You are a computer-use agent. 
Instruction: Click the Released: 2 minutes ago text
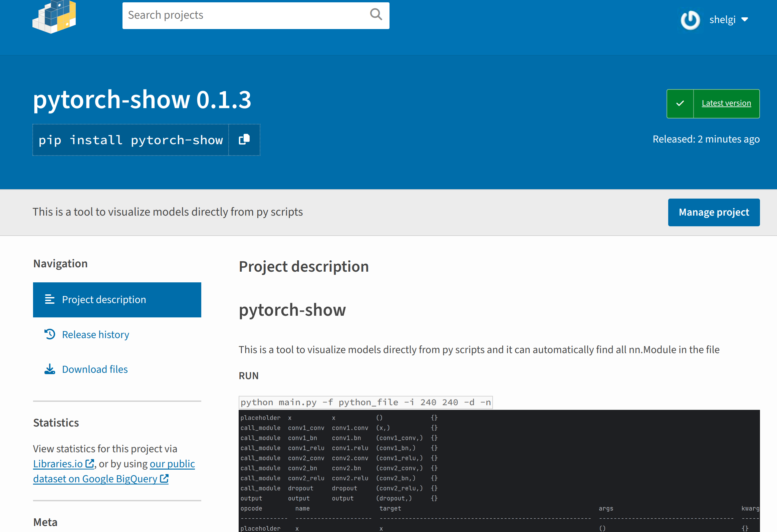(x=706, y=139)
